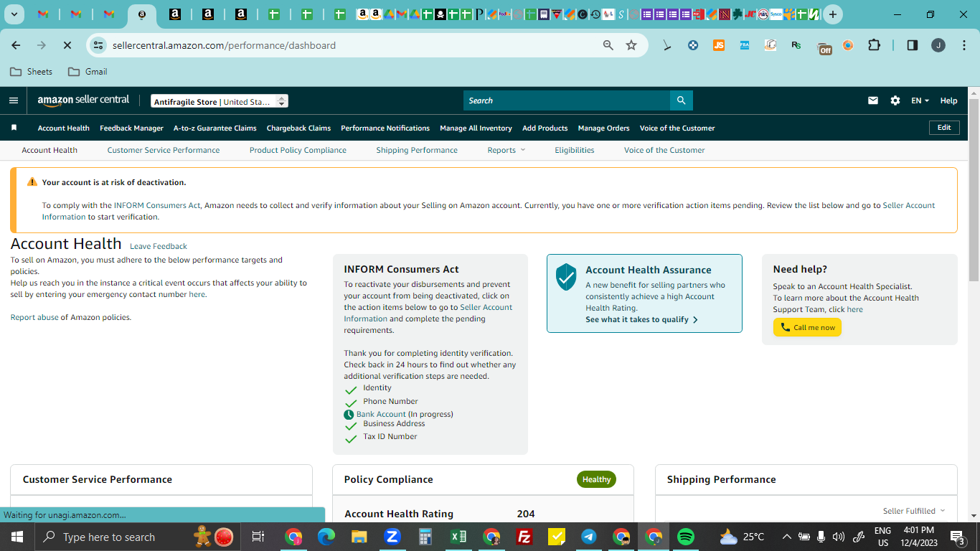Click the FBA extension icon
980x551 pixels.
(745, 45)
